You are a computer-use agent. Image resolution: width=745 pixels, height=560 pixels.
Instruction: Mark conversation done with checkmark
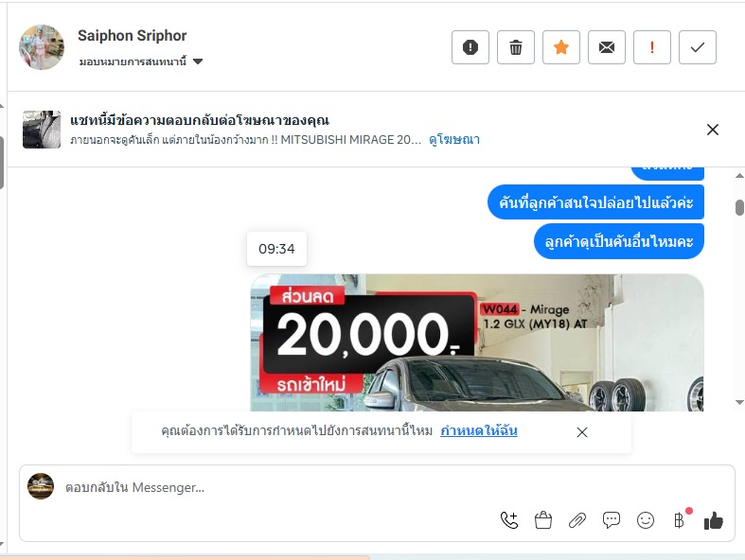[697, 47]
